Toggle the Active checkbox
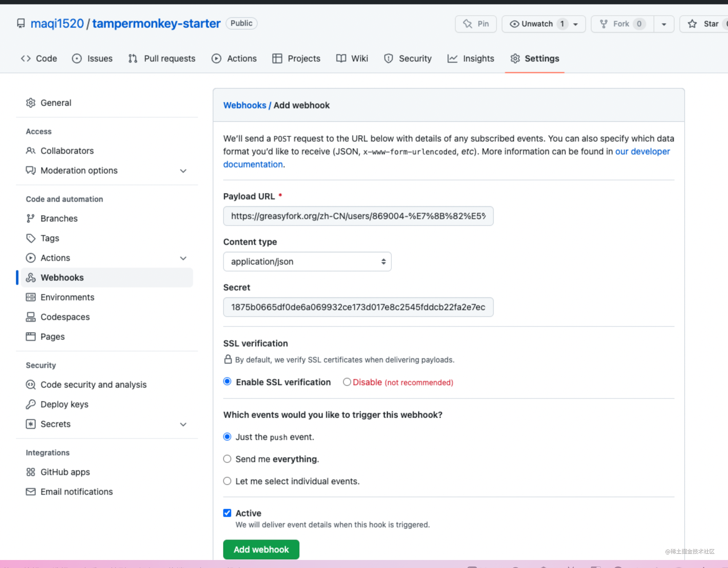728x568 pixels. pos(227,513)
